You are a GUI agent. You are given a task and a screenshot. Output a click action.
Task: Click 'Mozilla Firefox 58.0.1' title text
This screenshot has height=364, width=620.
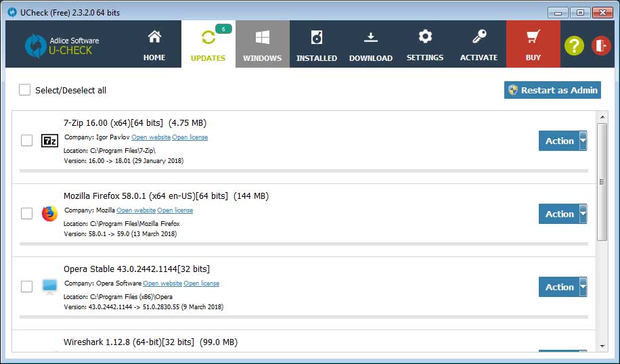[x=105, y=196]
